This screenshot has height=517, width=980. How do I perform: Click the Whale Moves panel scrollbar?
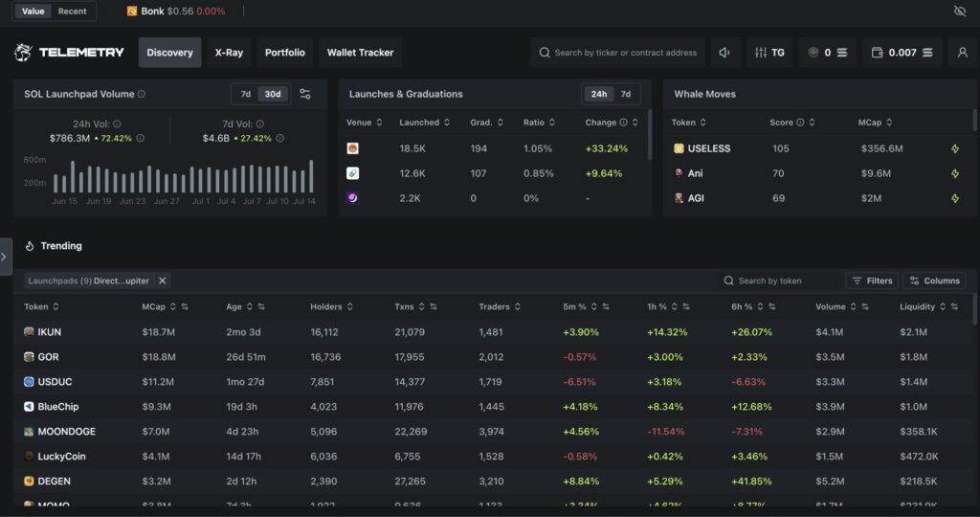[974, 120]
